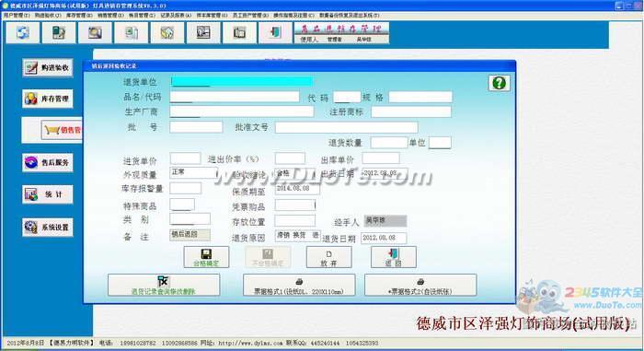The height and width of the screenshot is (351, 644).
Task: Click the 退货单位 cyan input field
Action: (x=242, y=81)
